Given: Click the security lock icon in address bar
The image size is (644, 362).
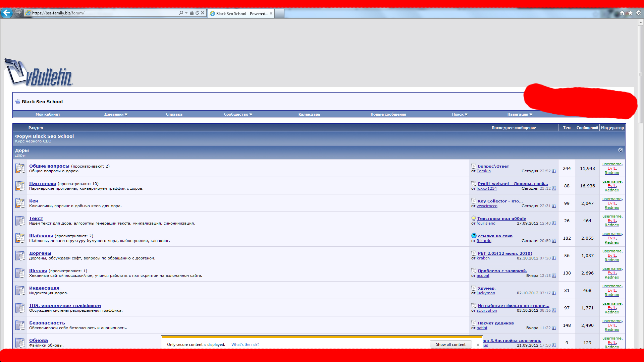Looking at the screenshot, I should coord(192,13).
